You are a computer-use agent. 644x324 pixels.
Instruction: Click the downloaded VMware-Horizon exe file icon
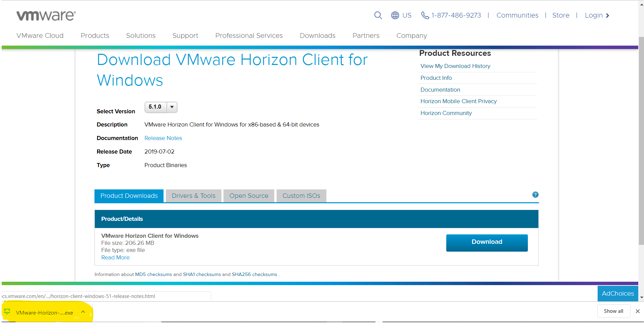[7, 311]
